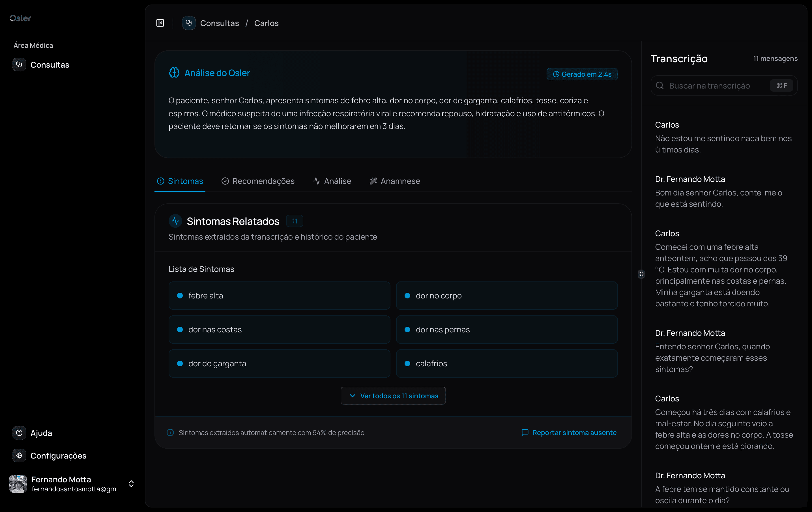Click the search magnifier icon in transcription

[x=660, y=86]
